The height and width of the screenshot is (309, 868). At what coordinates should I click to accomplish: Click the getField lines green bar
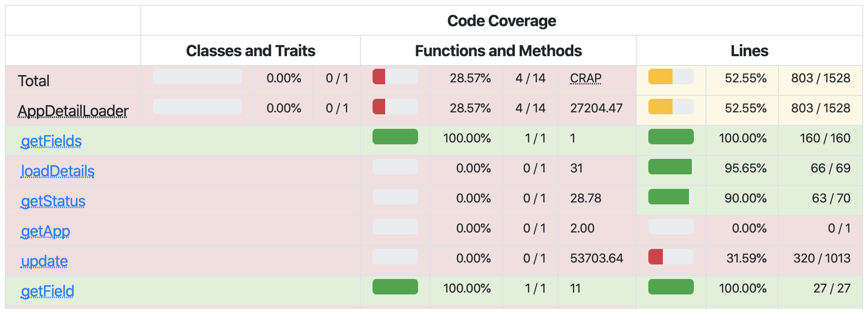pos(671,287)
